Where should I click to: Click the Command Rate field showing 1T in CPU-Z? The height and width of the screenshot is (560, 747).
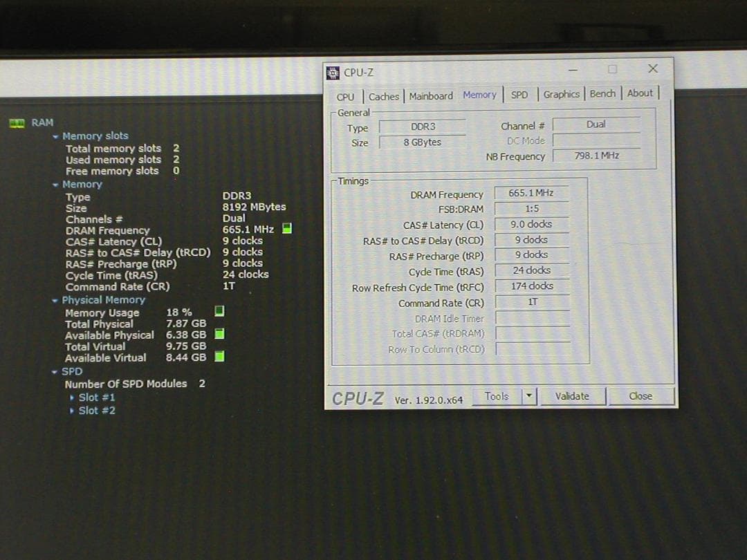(x=532, y=302)
